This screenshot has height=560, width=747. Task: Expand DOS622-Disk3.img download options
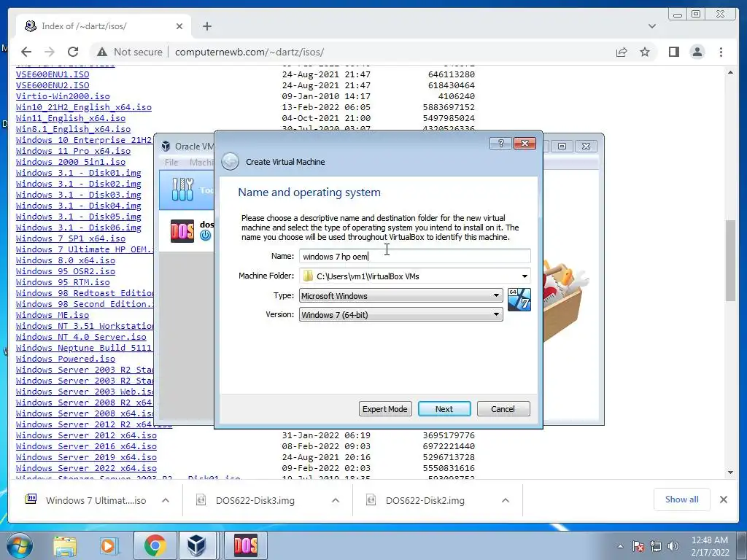tap(336, 500)
